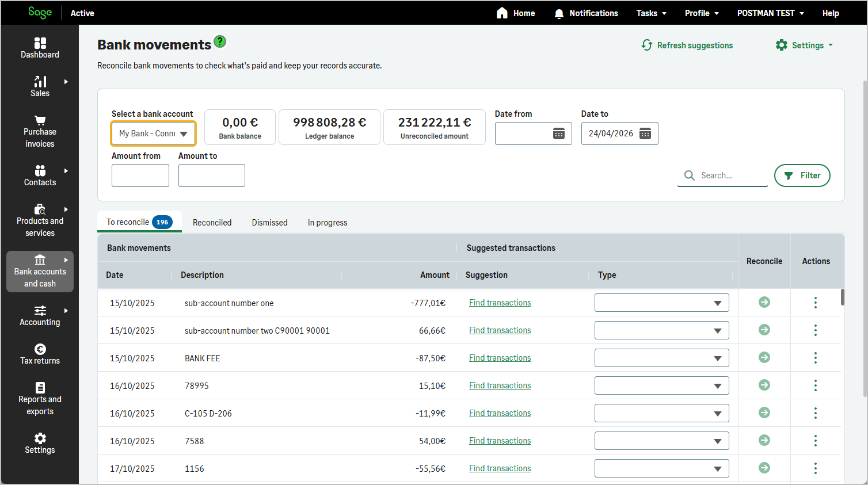The height and width of the screenshot is (485, 868).
Task: Select Bank accounts and cash in sidebar
Action: pos(40,272)
